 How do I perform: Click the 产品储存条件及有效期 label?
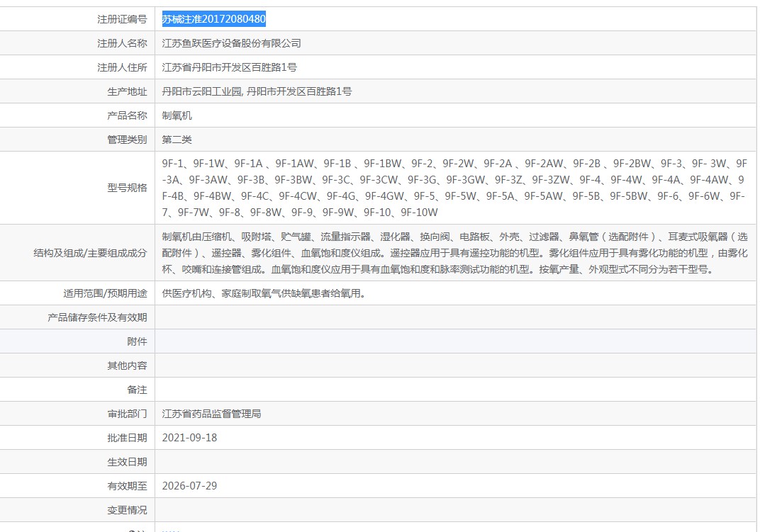point(97,317)
